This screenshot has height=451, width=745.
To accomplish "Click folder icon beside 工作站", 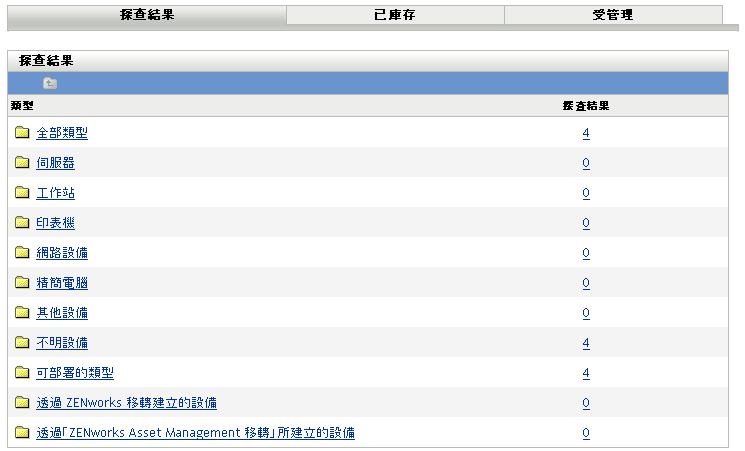I will [22, 192].
